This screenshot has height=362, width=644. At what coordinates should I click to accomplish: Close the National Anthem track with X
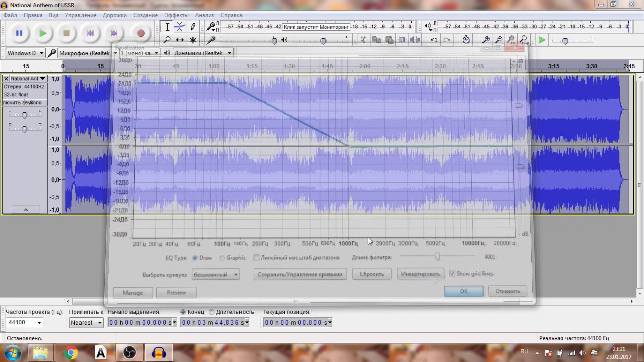point(6,79)
